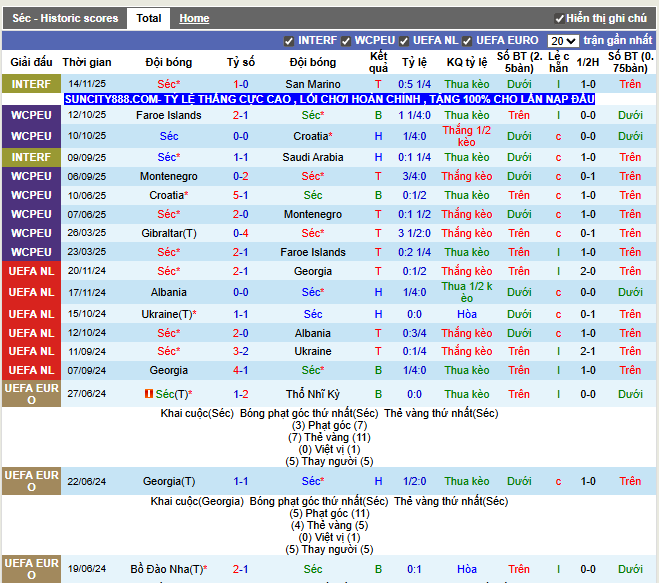Click the Thổ Nhĩ Kỳ team link
The height and width of the screenshot is (583, 659).
(312, 395)
